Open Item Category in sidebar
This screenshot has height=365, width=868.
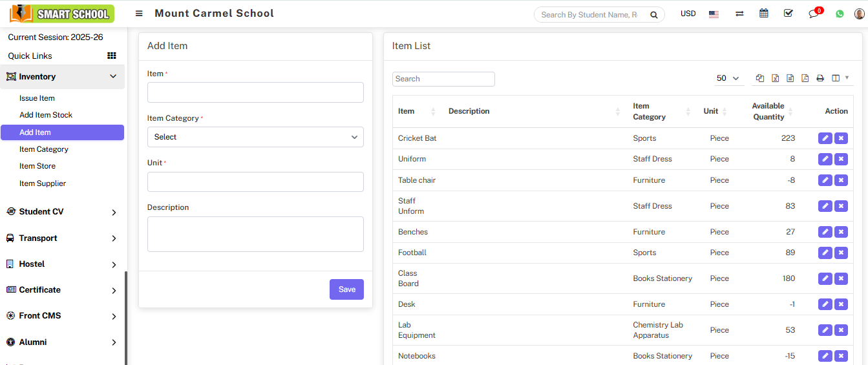click(x=44, y=149)
